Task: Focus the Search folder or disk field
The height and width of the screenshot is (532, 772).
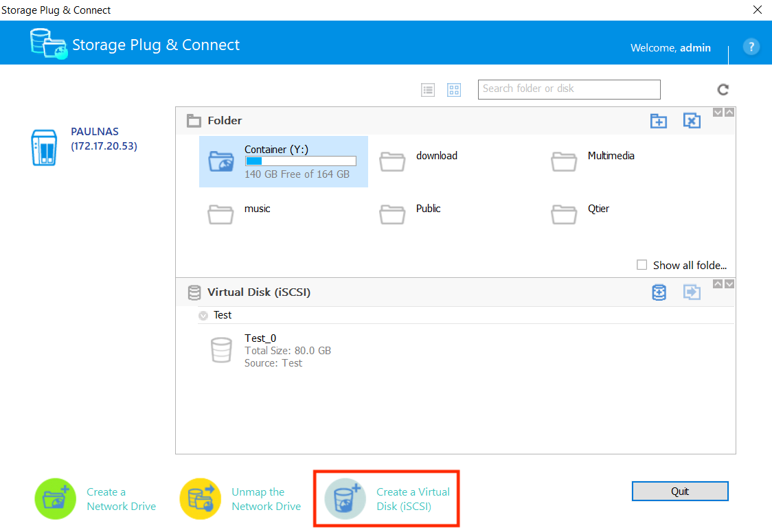Action: coord(569,89)
